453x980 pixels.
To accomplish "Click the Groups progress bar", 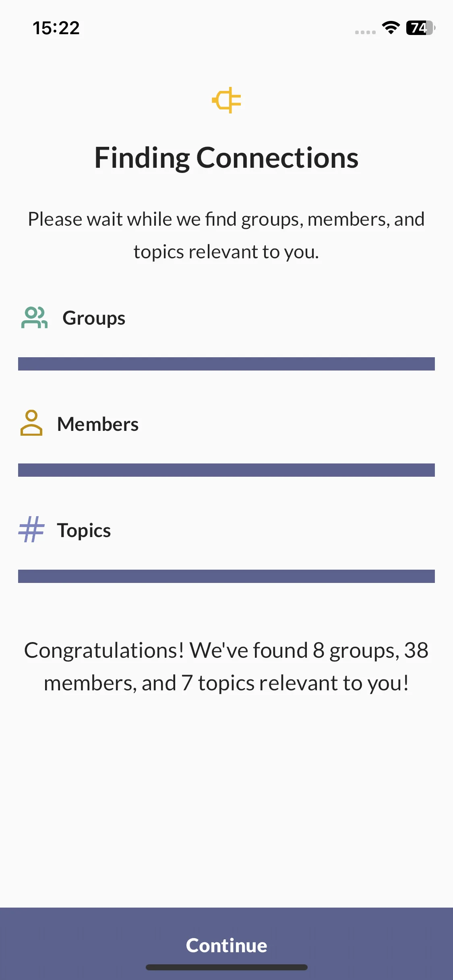I will tap(226, 364).
